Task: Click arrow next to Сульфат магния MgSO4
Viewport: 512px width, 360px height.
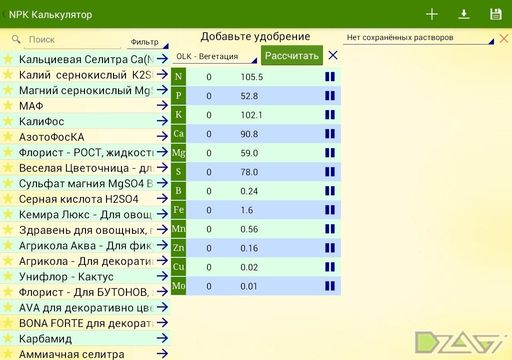Action: pyautogui.click(x=162, y=183)
